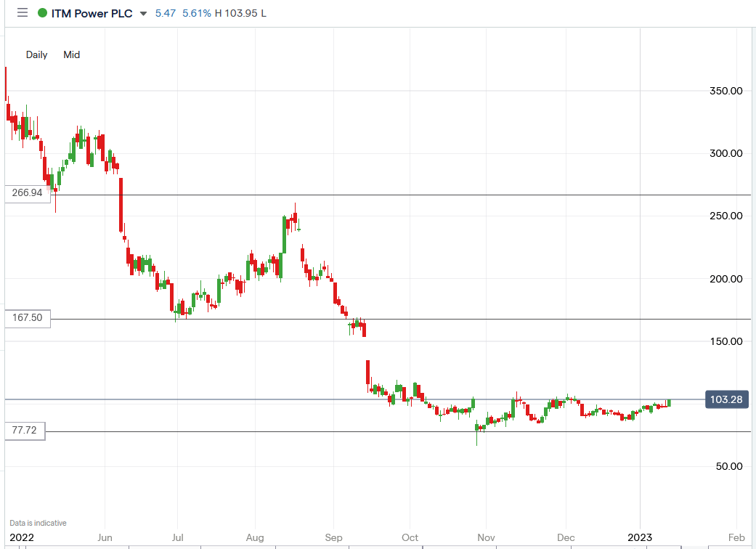Screen dimensions: 756x549
Task: Select the 266.94 horizontal level label
Action: coord(28,192)
